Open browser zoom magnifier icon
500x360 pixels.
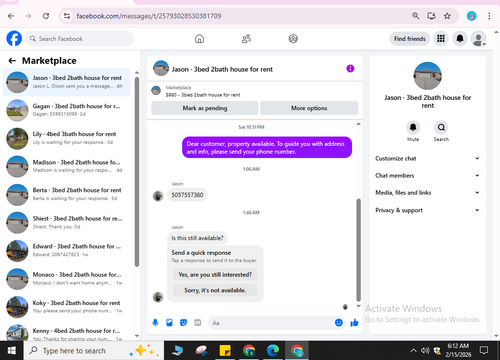416,16
